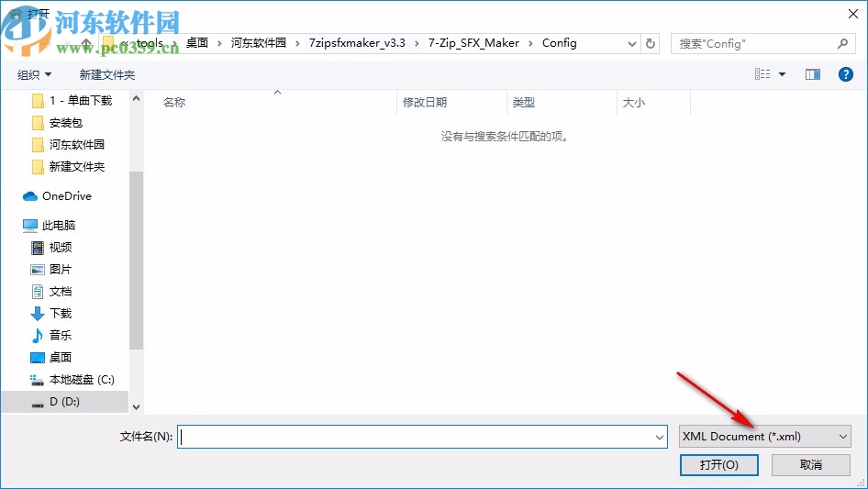Open 本地磁盘 (C:) drive

click(72, 379)
